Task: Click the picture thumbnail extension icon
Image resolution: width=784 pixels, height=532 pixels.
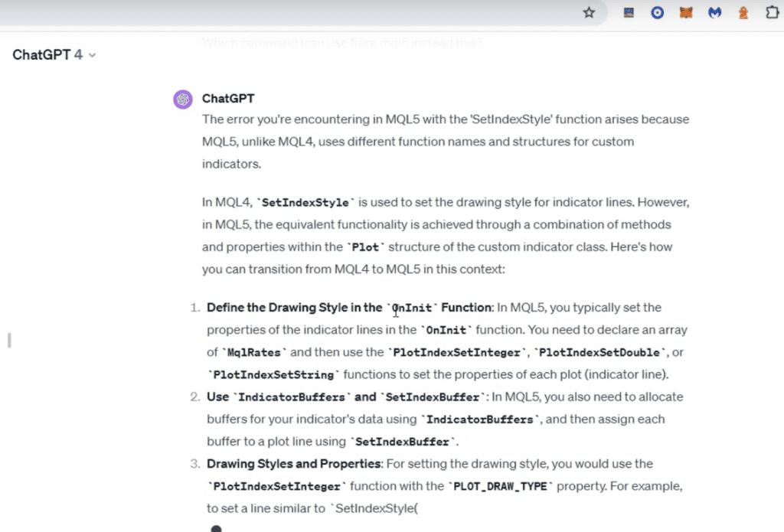Action: pyautogui.click(x=629, y=13)
